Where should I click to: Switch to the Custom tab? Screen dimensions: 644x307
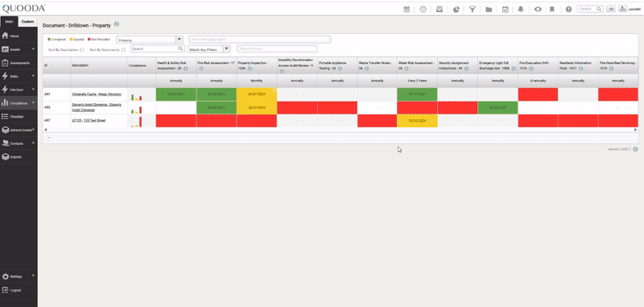coord(27,22)
